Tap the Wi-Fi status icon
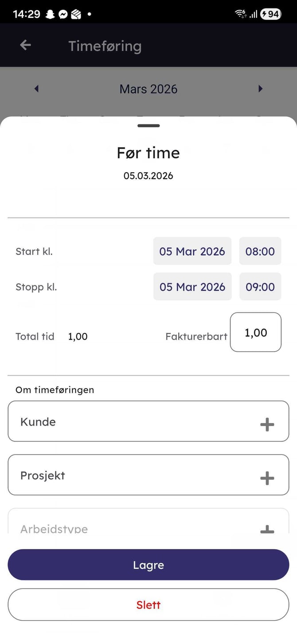 pyautogui.click(x=241, y=14)
